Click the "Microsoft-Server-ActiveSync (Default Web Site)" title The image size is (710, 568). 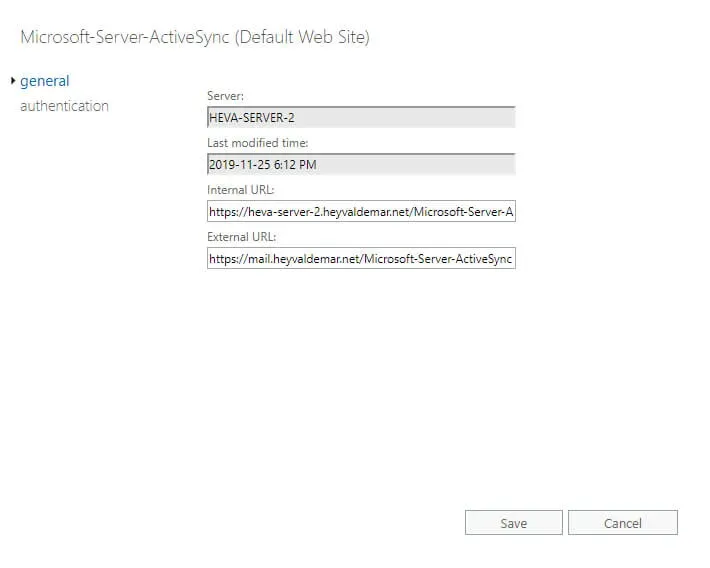click(195, 37)
